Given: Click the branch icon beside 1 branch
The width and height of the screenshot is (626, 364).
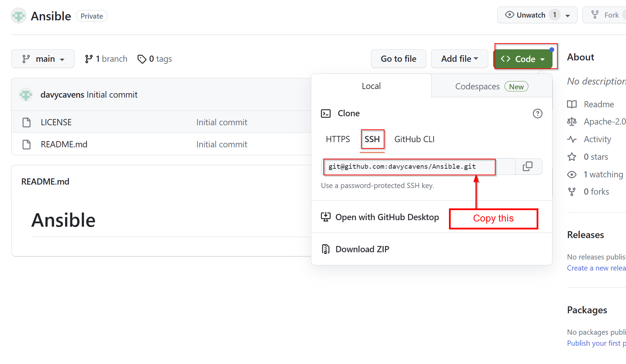Looking at the screenshot, I should pos(89,59).
